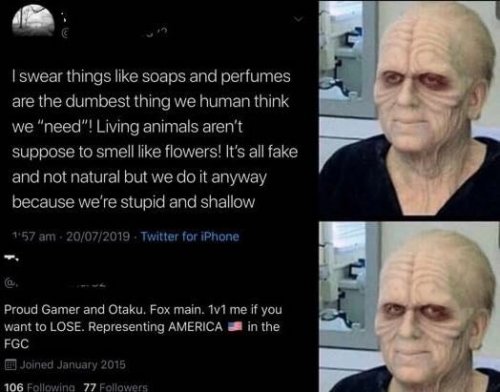Click the word AMERICA in the bio
500x392 pixels.
pyautogui.click(x=195, y=326)
